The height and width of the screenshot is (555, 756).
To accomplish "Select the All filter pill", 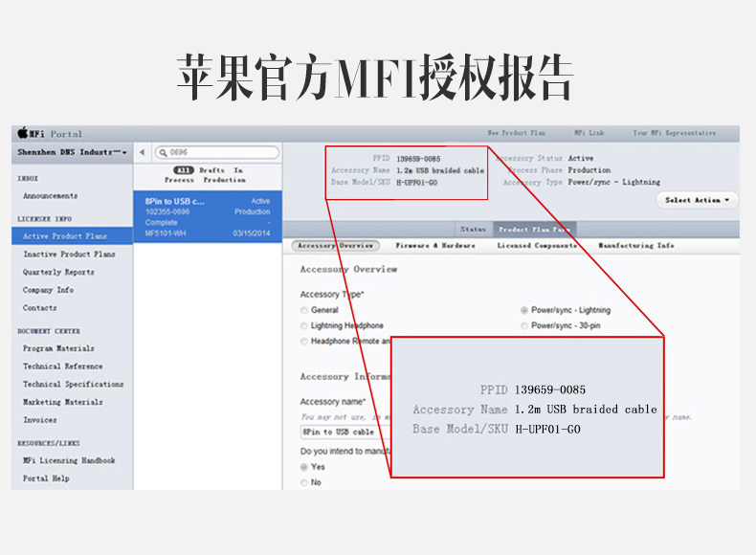I will [183, 170].
